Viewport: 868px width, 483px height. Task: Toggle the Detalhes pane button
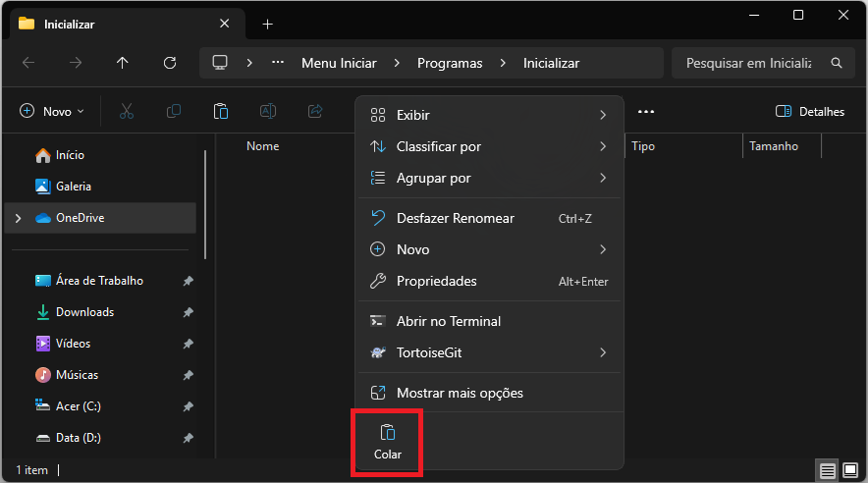click(810, 112)
